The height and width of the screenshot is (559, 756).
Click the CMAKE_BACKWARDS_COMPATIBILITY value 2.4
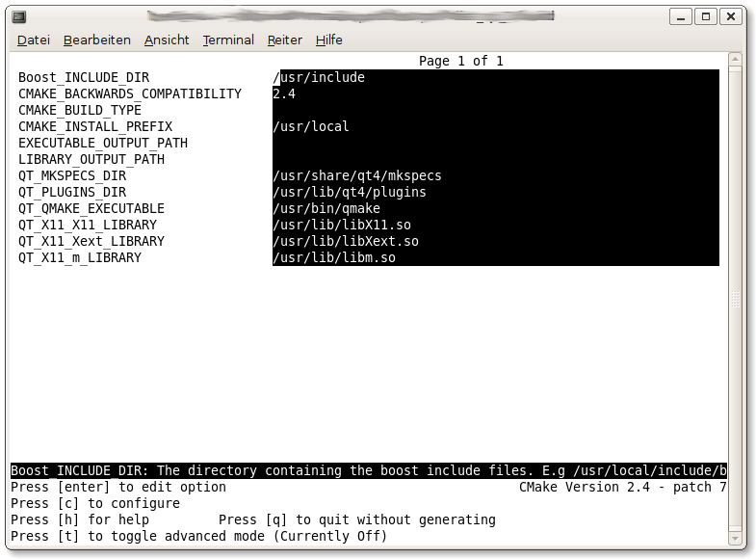284,93
